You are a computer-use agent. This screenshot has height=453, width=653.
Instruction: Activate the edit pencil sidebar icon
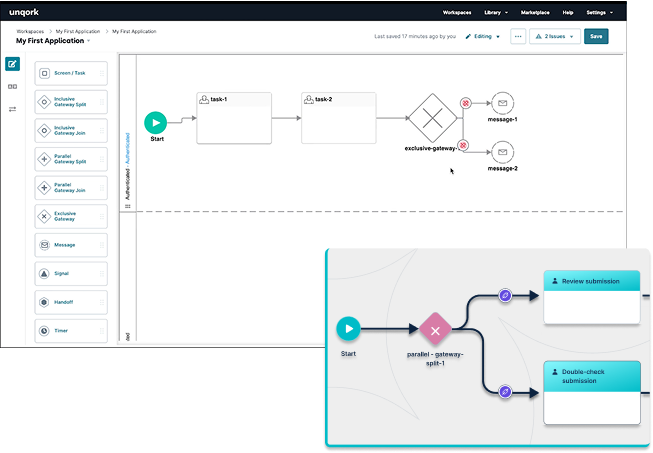pyautogui.click(x=12, y=64)
